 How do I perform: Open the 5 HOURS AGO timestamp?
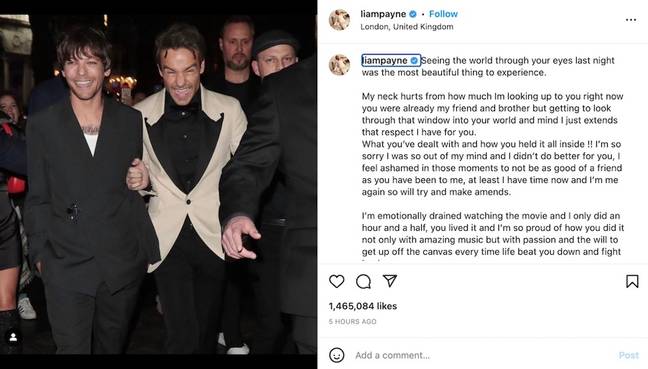[x=353, y=321]
